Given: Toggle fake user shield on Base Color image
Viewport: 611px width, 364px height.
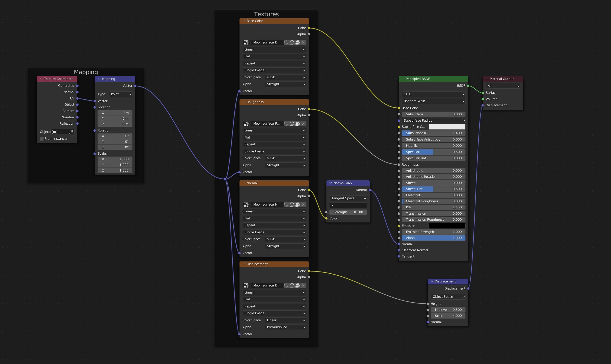Looking at the screenshot, I should point(286,42).
